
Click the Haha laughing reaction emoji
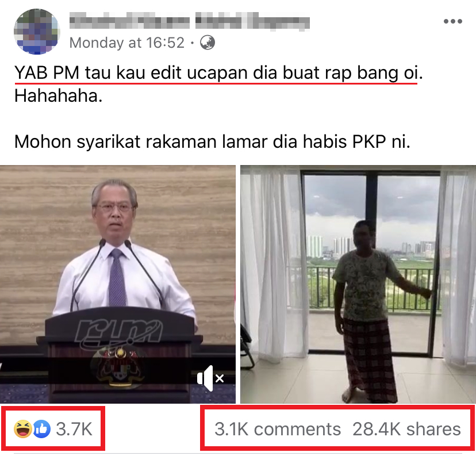[x=23, y=429]
